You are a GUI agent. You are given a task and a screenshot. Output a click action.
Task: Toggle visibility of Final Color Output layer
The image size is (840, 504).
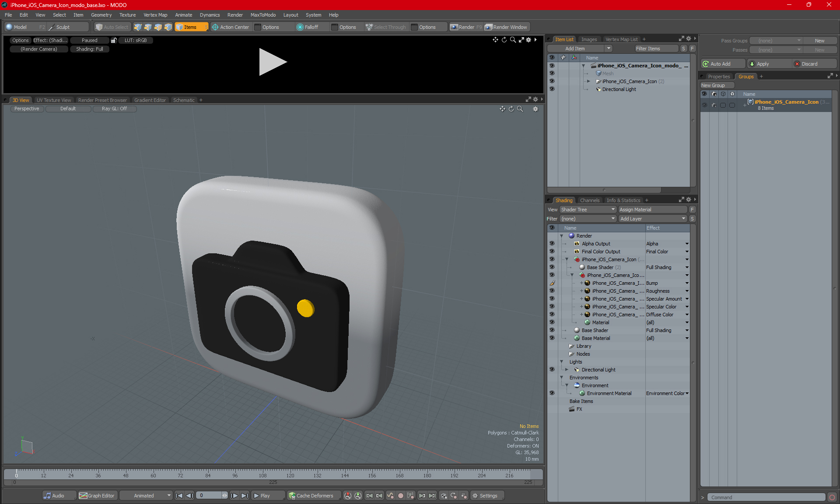click(x=552, y=252)
